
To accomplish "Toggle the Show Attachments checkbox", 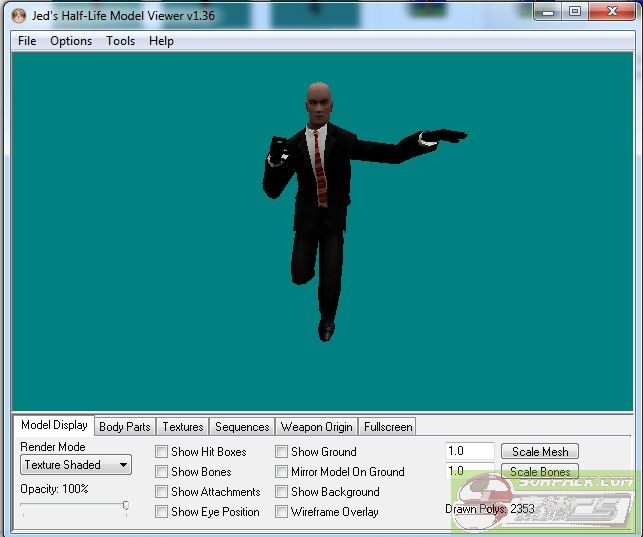I will tap(162, 492).
